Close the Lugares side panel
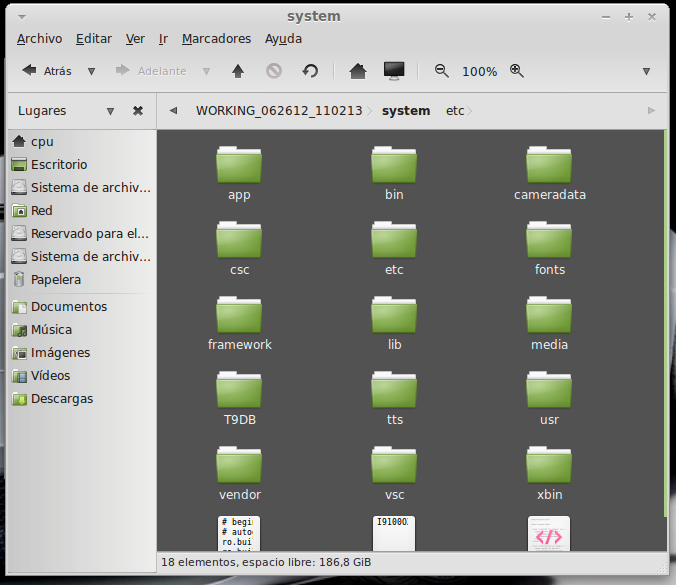Screen dimensions: 676x585 pyautogui.click(x=138, y=111)
